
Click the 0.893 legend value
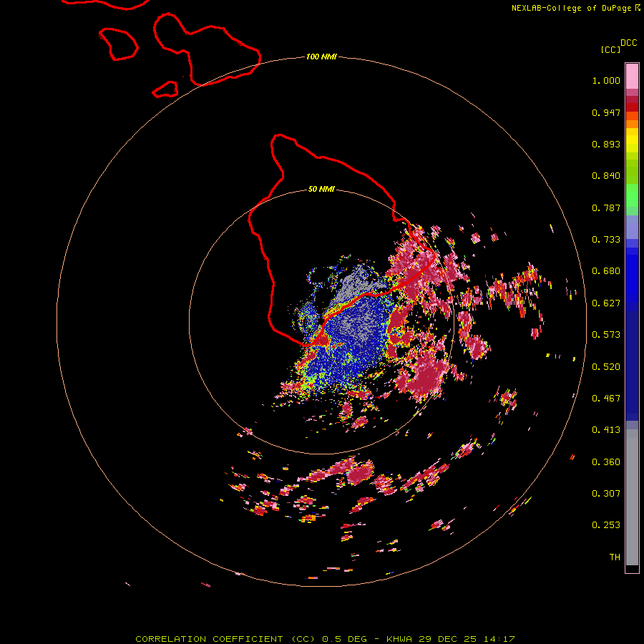(x=606, y=144)
